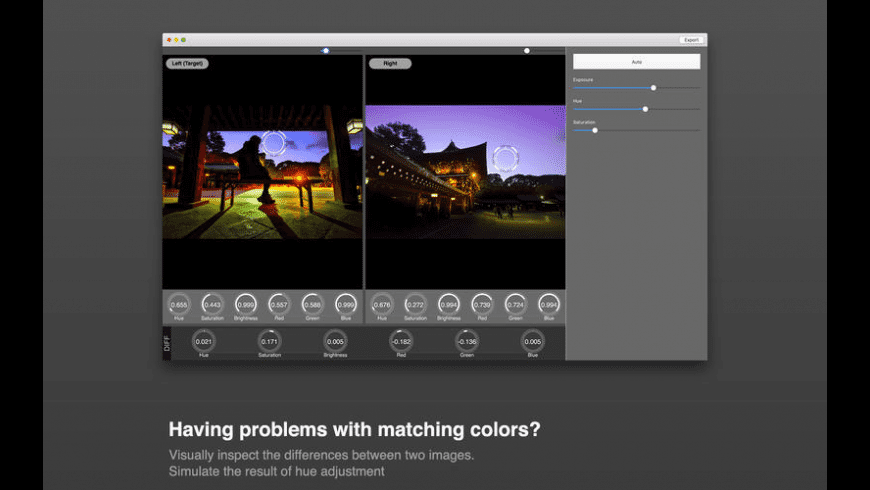This screenshot has width=870, height=490.
Task: Click the circular sampler on right image
Action: pos(505,158)
